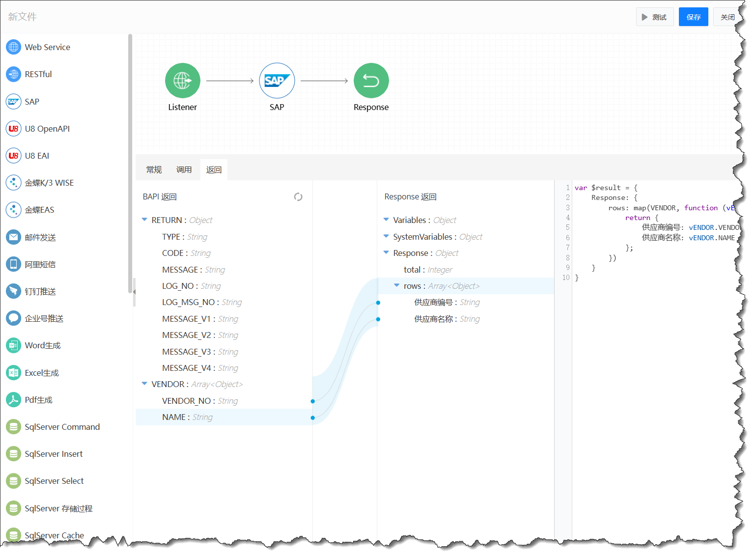Image resolution: width=756 pixels, height=558 pixels.
Task: Switch to the 常规 tab
Action: 154,170
